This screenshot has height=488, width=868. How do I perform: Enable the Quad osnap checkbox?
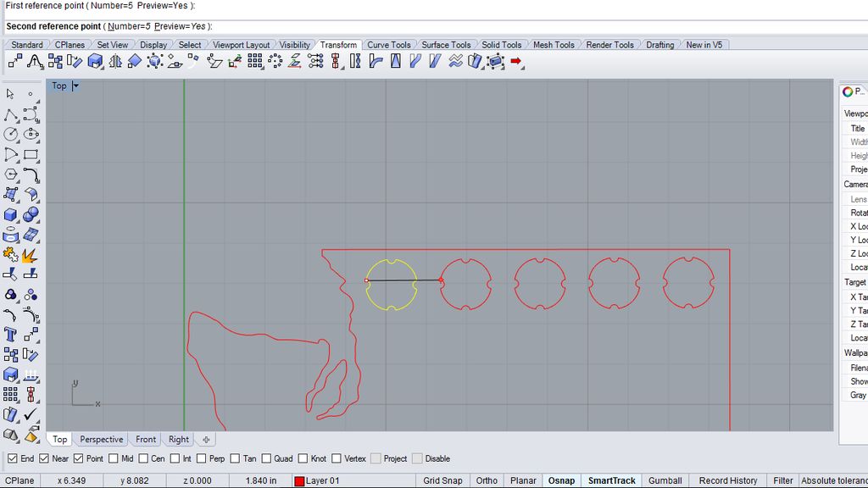(266, 458)
